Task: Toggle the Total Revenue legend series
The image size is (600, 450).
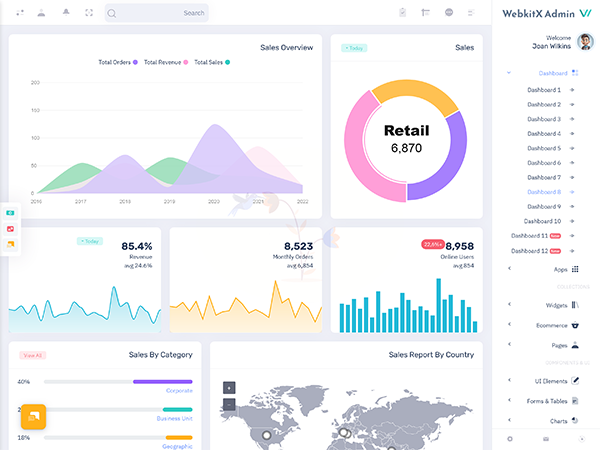Action: coord(165,62)
